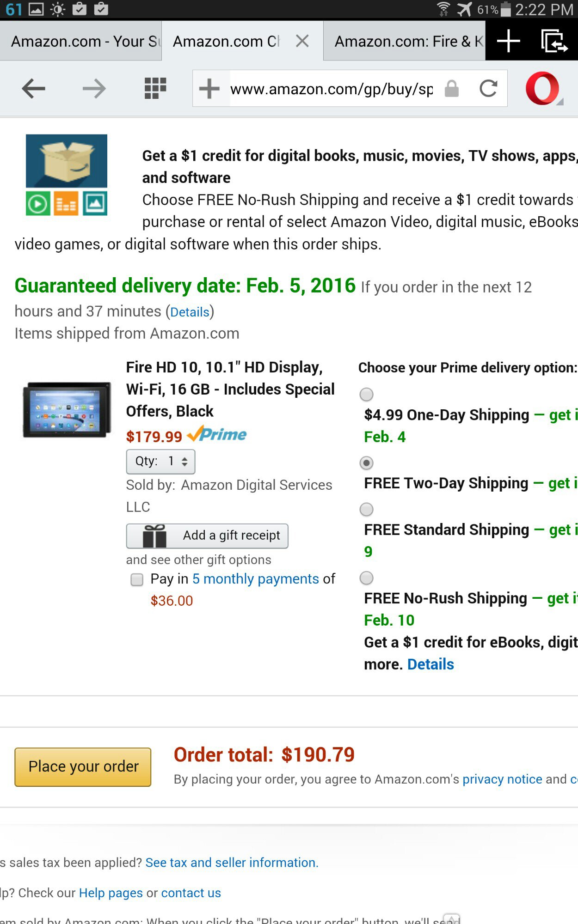Select FREE Standard Shipping radio button
The width and height of the screenshot is (578, 924).
pos(367,510)
